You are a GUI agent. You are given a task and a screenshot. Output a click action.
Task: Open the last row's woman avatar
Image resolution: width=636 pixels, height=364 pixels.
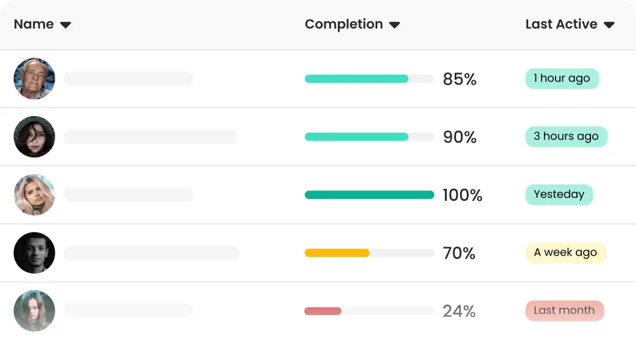click(x=35, y=310)
